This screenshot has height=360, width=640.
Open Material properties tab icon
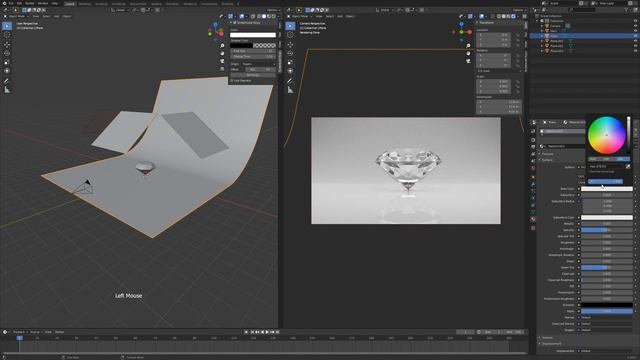pos(533,219)
